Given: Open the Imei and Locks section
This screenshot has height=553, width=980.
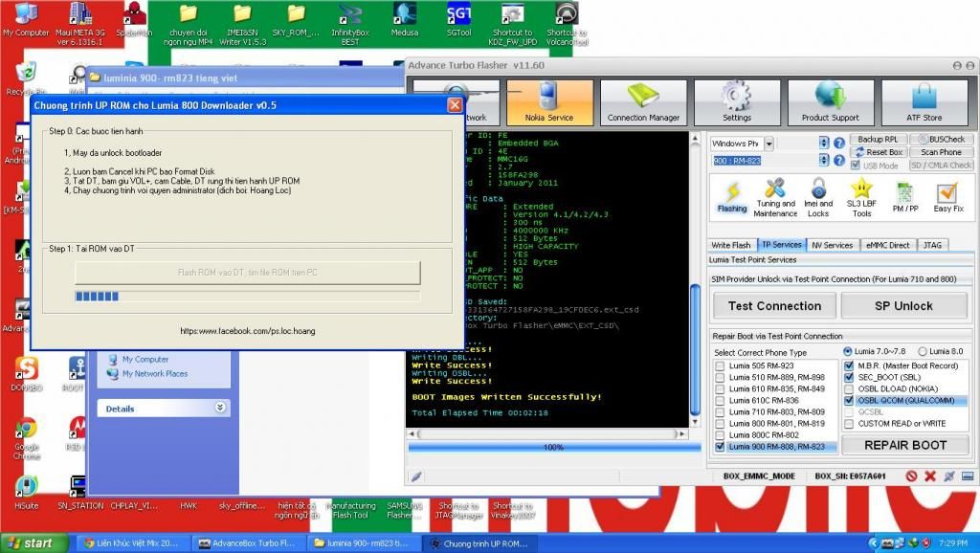Looking at the screenshot, I should [x=818, y=197].
